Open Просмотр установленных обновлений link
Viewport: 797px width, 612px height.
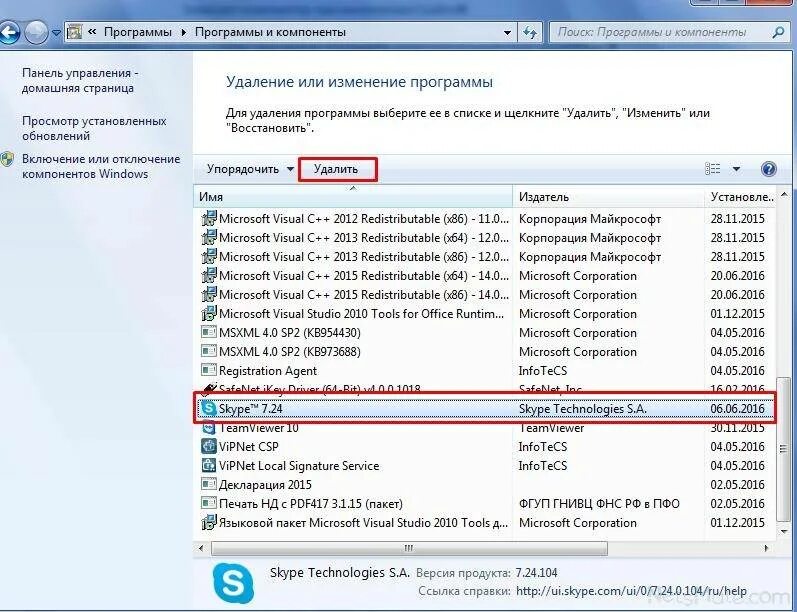(x=94, y=128)
